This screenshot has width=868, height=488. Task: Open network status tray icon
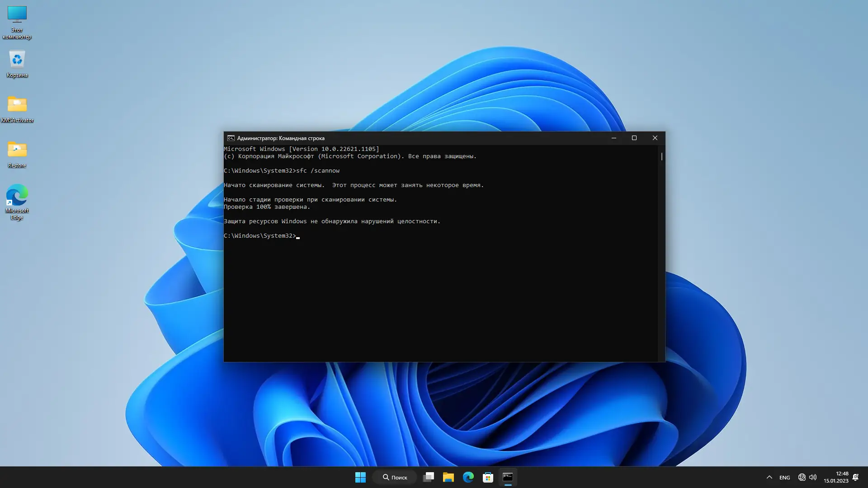[x=802, y=477]
